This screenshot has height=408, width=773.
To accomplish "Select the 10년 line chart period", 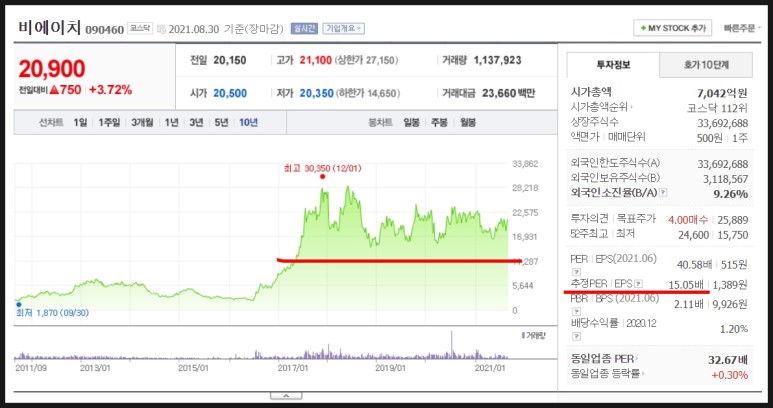I will point(248,123).
